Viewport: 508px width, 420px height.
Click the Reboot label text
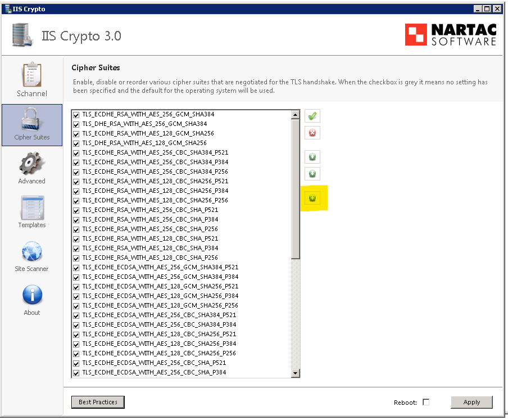(405, 403)
